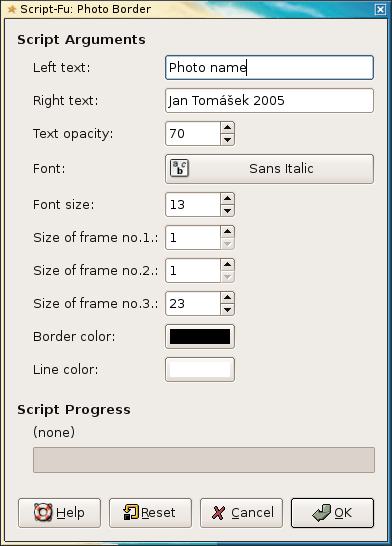Viewport: 392px width, 546px height.
Task: Decrease Size of frame no.3 value
Action: 227,310
